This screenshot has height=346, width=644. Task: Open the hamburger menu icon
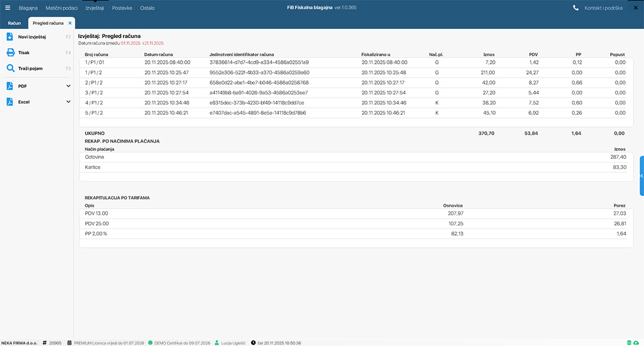tap(8, 8)
